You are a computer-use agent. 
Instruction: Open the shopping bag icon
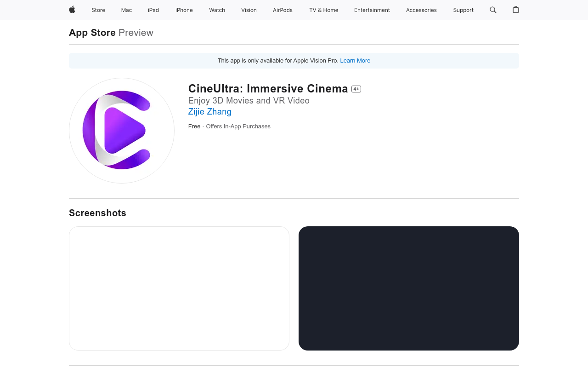click(516, 10)
